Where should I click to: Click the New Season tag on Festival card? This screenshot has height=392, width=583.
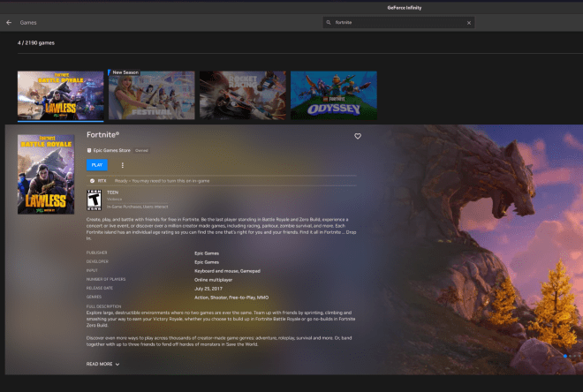(x=125, y=72)
